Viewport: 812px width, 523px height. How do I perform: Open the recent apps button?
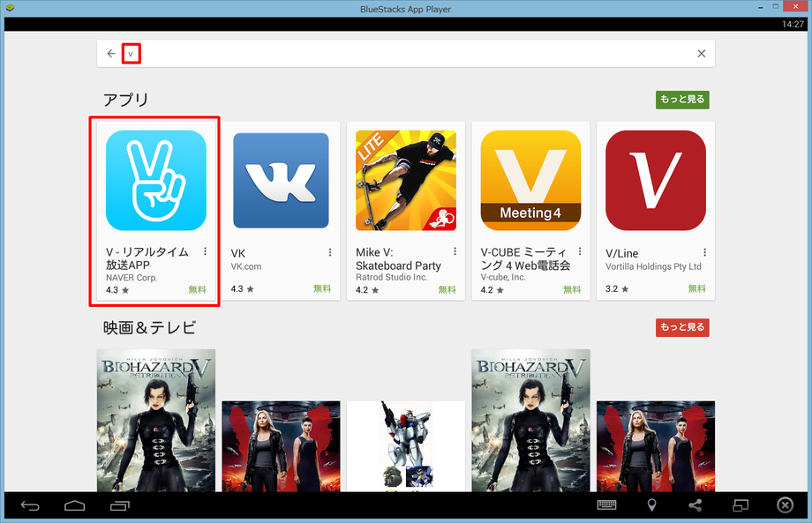[x=120, y=505]
